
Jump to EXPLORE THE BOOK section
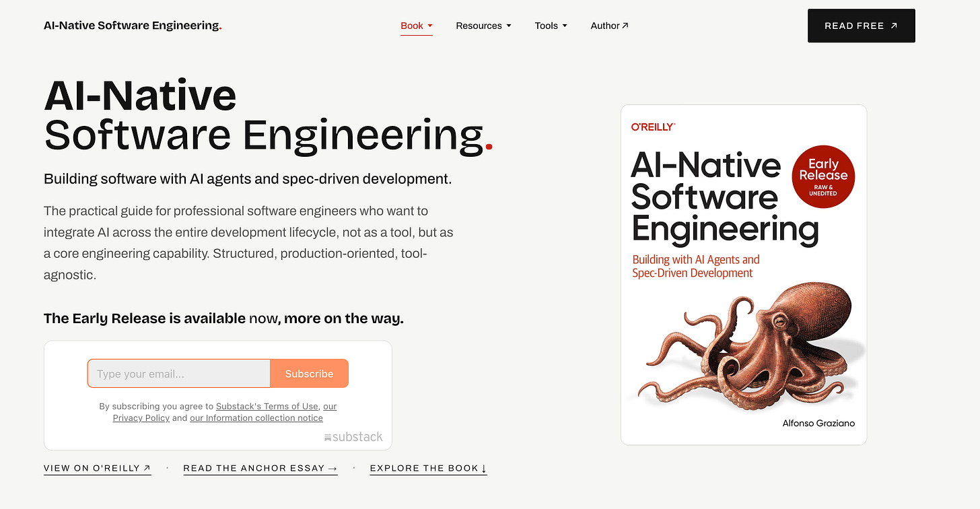(428, 468)
